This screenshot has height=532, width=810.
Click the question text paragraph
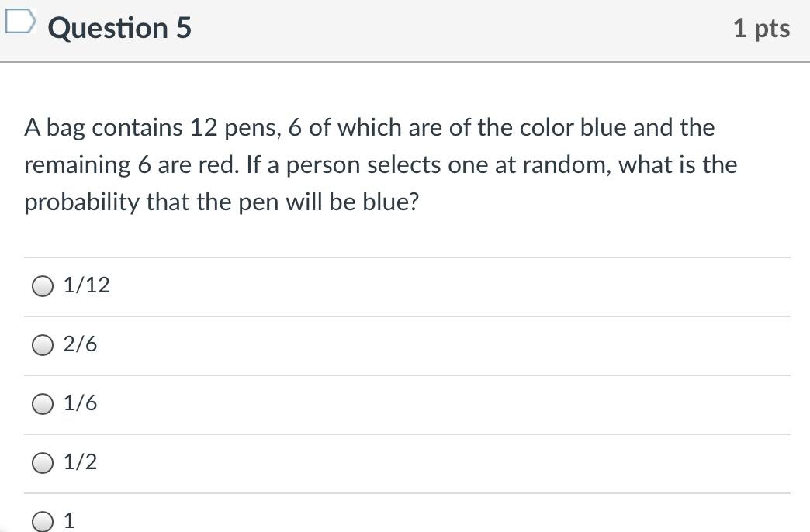(x=380, y=164)
